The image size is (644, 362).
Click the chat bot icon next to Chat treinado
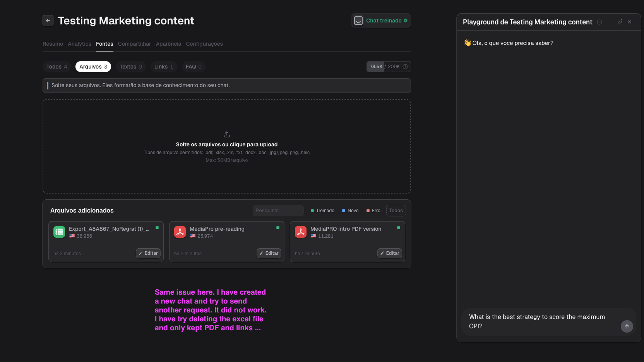pyautogui.click(x=358, y=21)
